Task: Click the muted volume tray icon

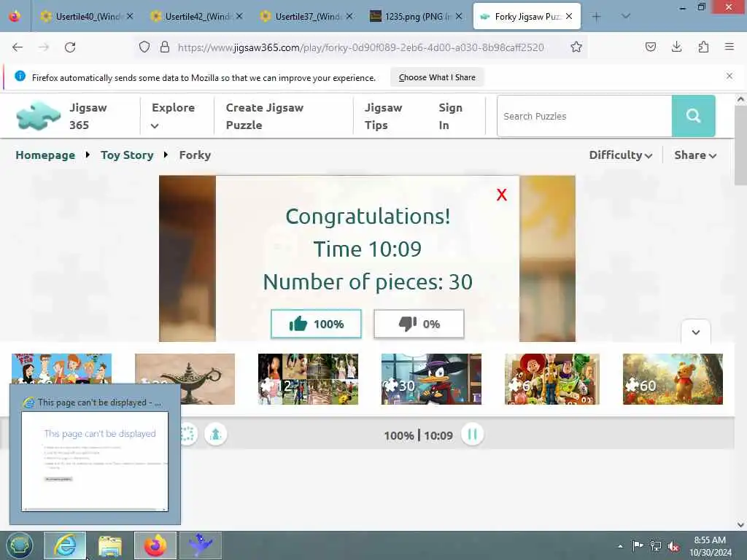Action: (673, 546)
